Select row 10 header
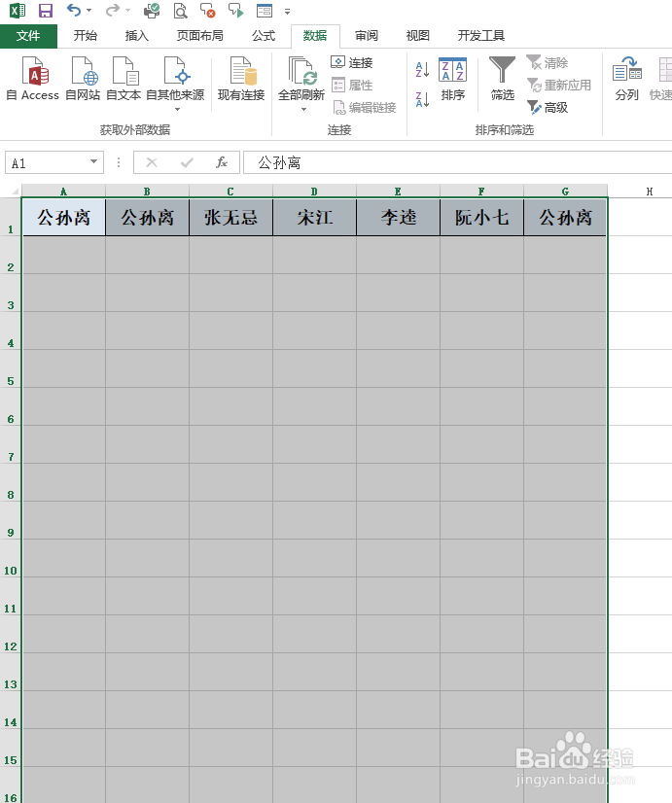The width and height of the screenshot is (672, 803). pyautogui.click(x=11, y=559)
